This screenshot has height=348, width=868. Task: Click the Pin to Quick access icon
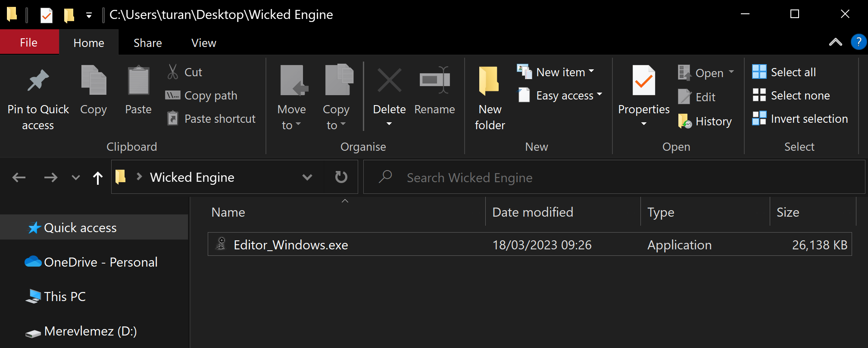tap(38, 81)
